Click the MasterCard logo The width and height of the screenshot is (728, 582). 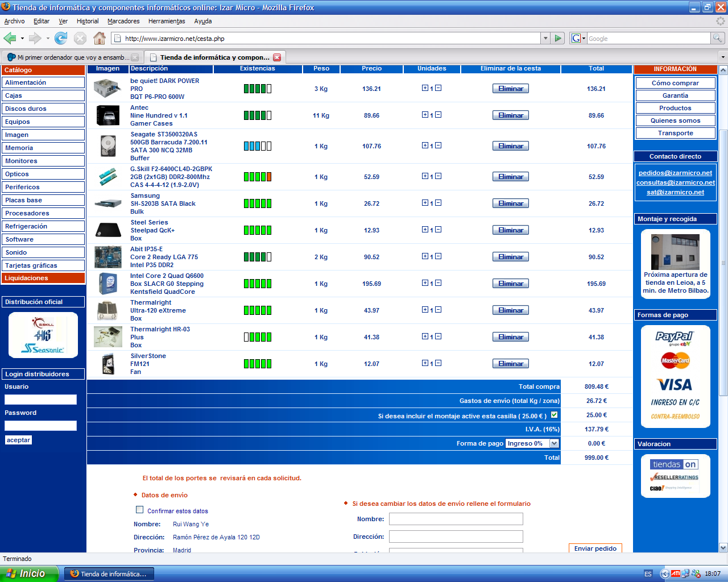coord(675,360)
